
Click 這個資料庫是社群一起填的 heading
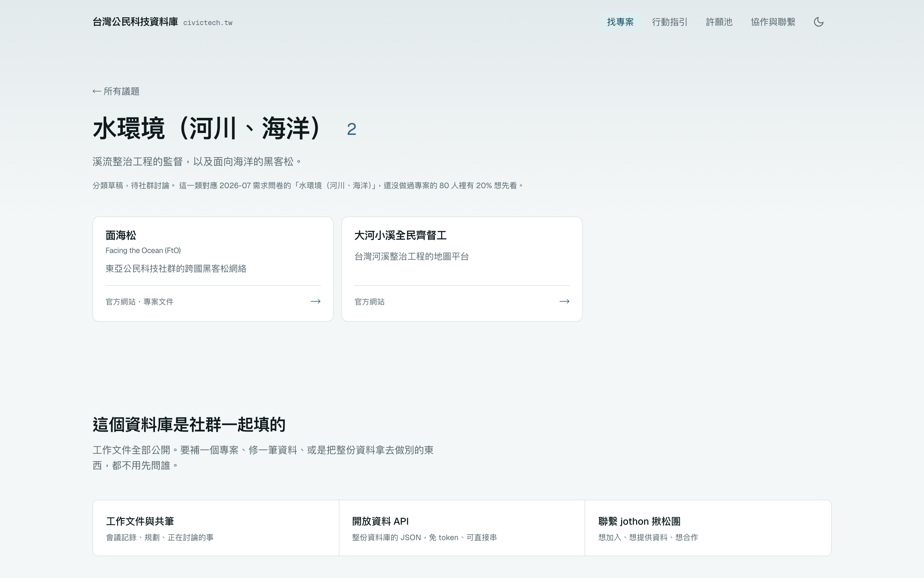tap(189, 425)
